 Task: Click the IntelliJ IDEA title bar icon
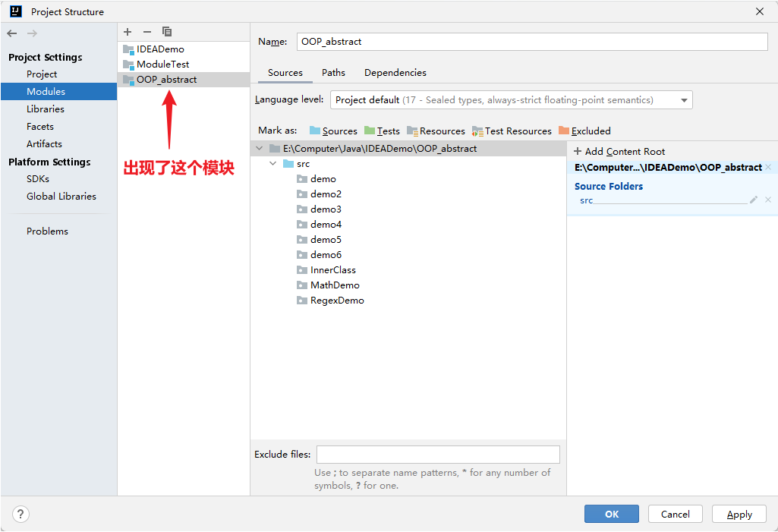pyautogui.click(x=16, y=11)
